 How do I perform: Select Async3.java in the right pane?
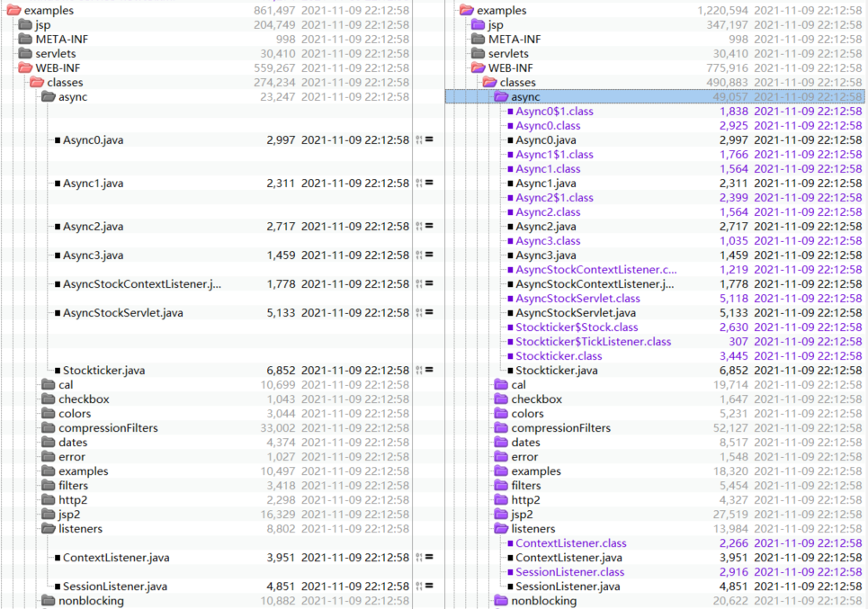pos(546,255)
